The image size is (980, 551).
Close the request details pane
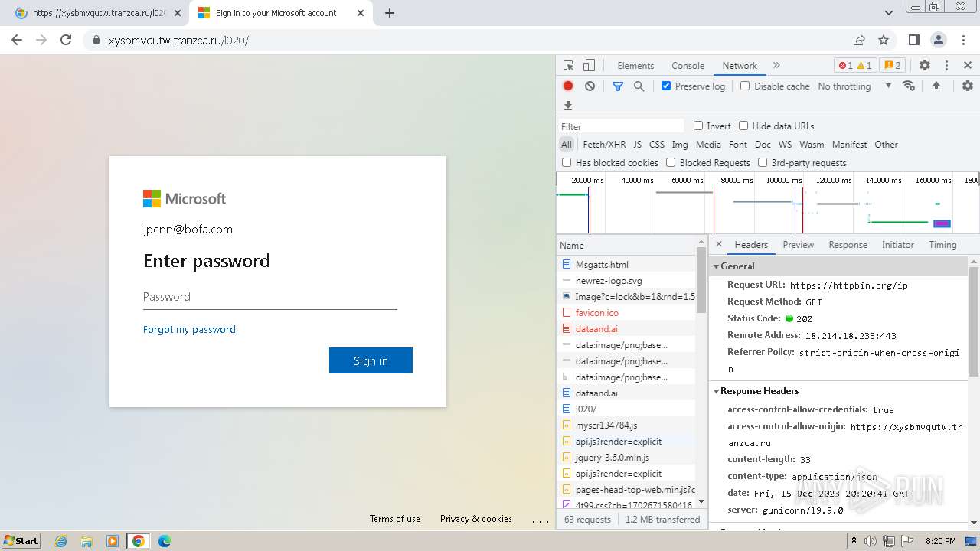coord(719,245)
